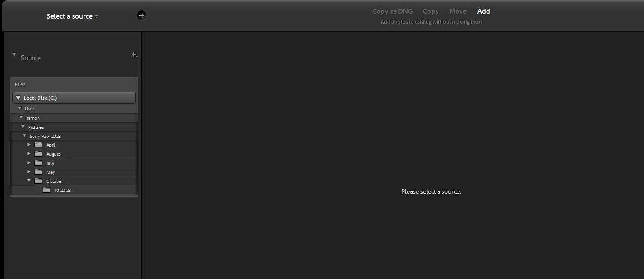The width and height of the screenshot is (644, 279).
Task: Choose the Copy as DNG import option
Action: [x=393, y=11]
